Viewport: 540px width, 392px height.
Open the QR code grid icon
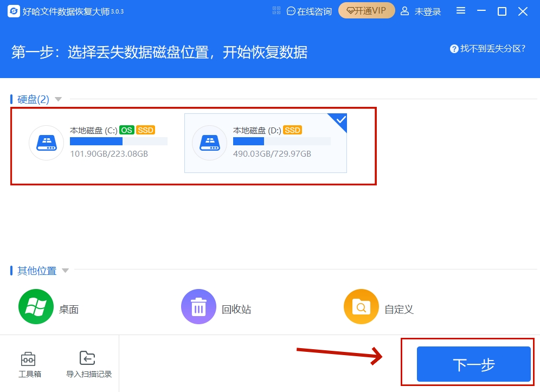[276, 11]
